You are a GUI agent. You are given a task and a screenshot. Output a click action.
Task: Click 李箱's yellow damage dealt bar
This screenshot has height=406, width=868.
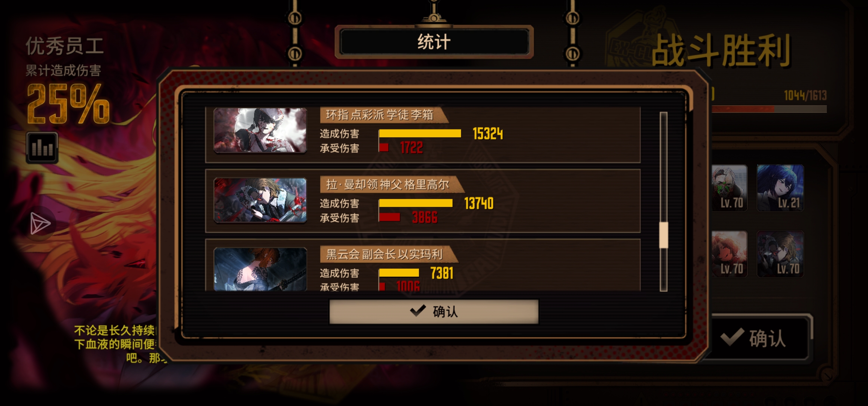(420, 133)
